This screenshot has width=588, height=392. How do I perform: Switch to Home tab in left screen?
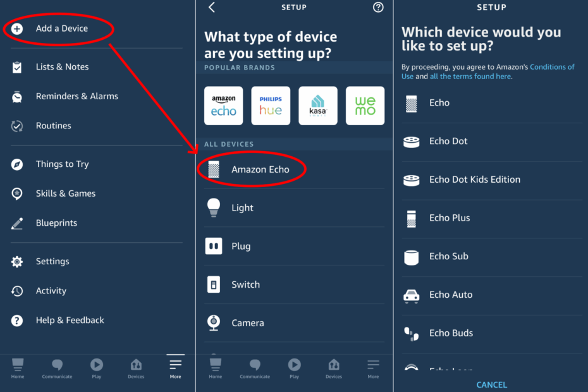[18, 369]
